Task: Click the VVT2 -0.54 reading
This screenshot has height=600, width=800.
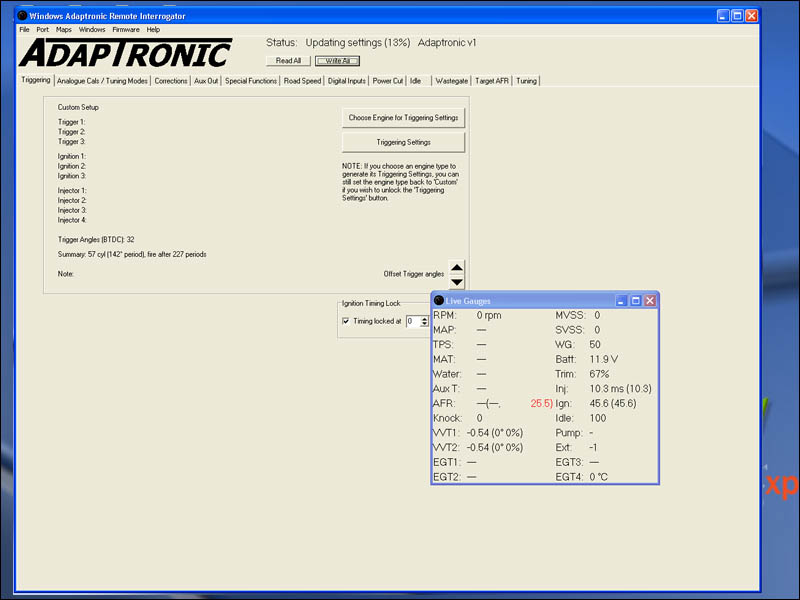Action: 478,447
